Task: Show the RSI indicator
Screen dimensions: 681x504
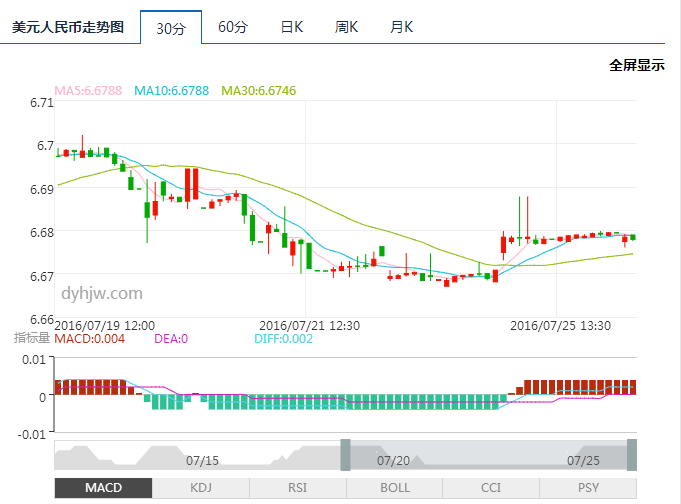Action: click(297, 487)
